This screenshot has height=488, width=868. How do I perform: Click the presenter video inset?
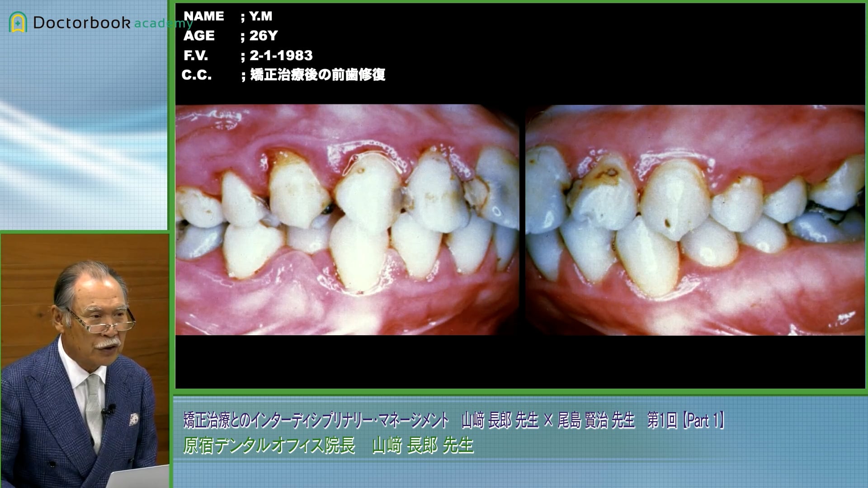(x=85, y=361)
